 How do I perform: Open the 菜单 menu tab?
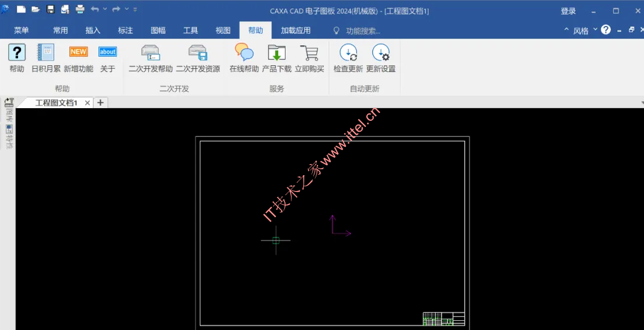21,30
